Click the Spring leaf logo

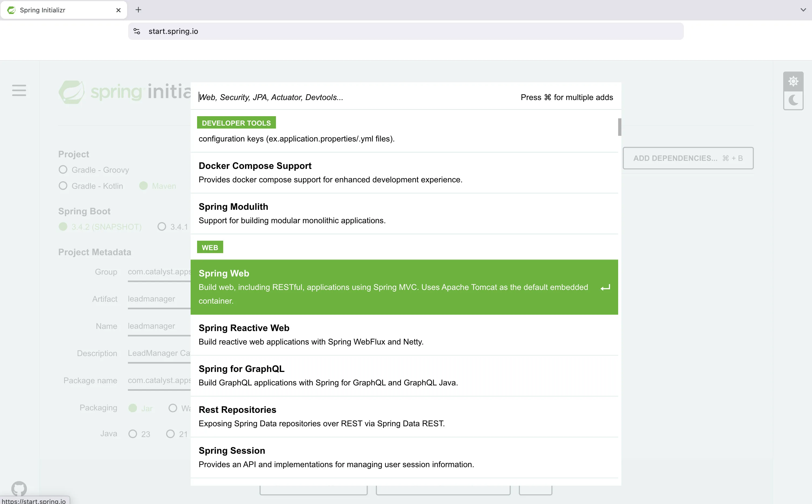point(71,92)
